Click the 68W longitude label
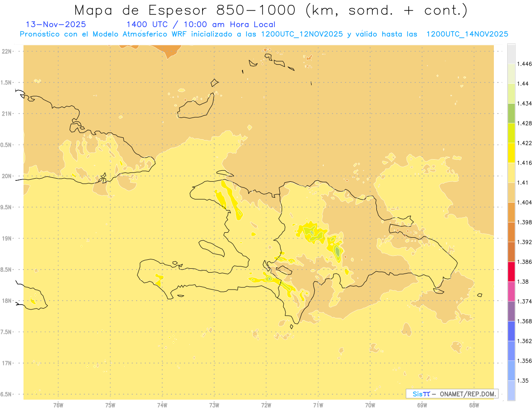Screen dimensions: 532x411 474,405
